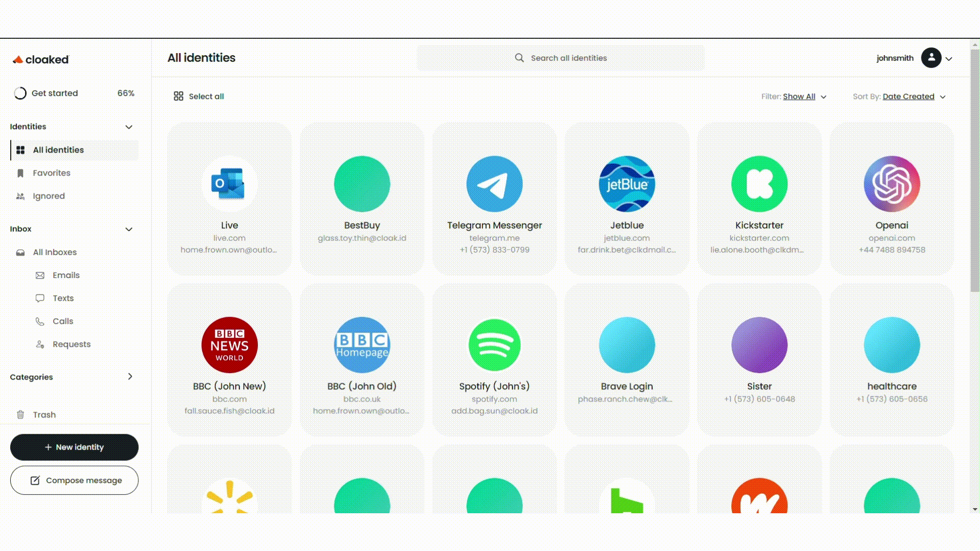
Task: Open the Jetblue identity logo
Action: [627, 184]
